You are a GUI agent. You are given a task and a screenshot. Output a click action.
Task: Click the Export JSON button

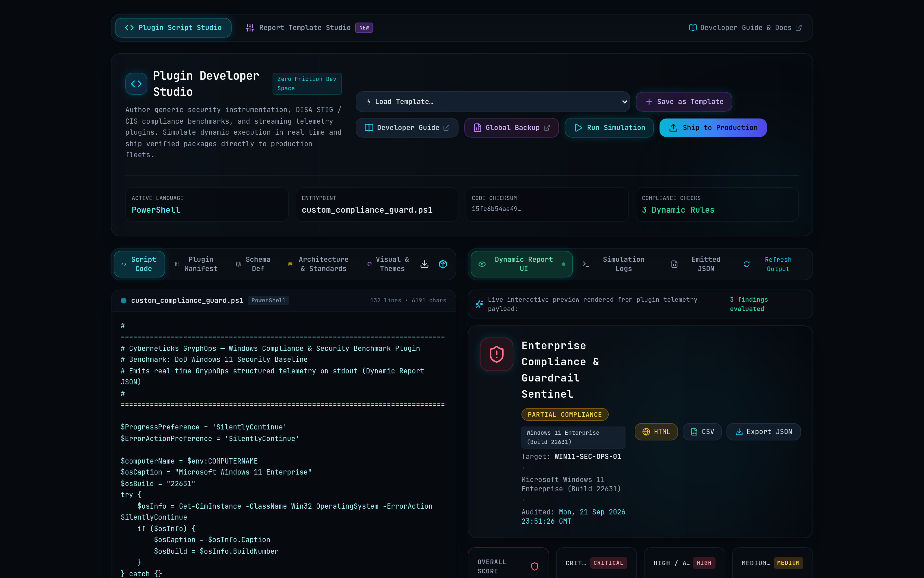(x=764, y=431)
